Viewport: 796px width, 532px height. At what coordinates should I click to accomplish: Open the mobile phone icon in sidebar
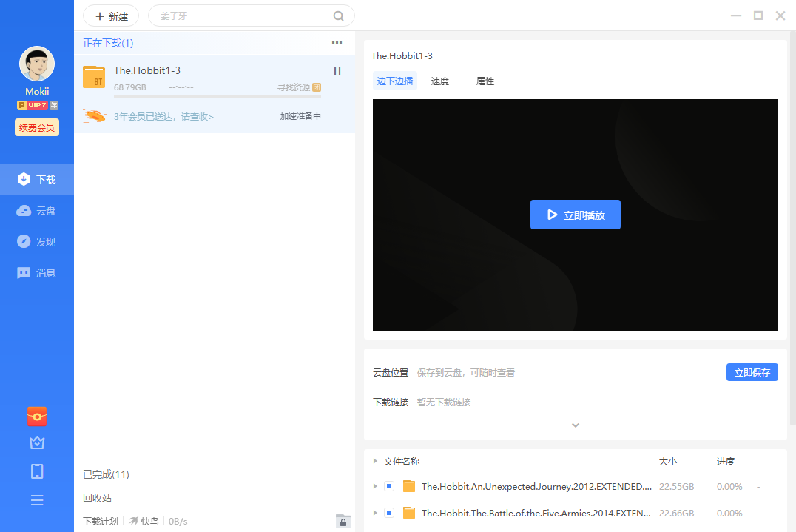[x=37, y=471]
